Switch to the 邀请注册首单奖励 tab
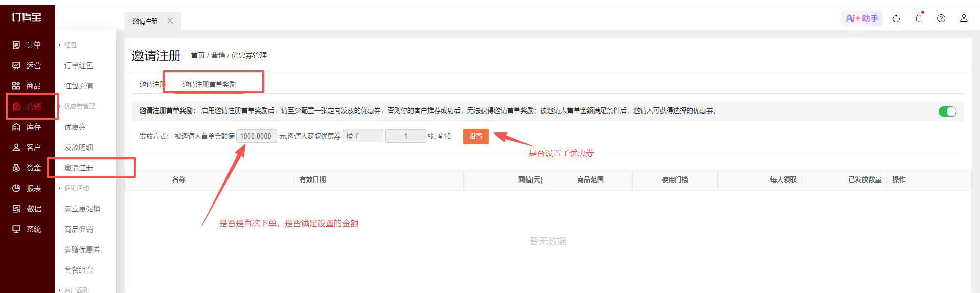This screenshot has height=293, width=980. (x=209, y=84)
